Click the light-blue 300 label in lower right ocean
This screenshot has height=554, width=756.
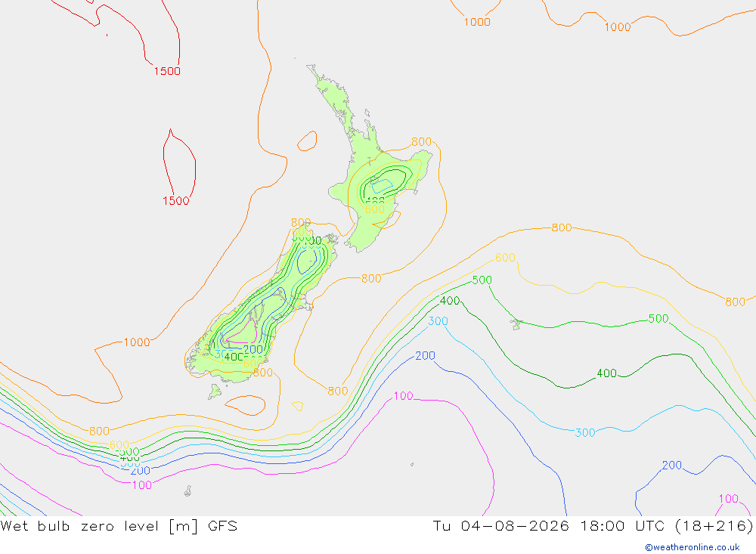(585, 433)
